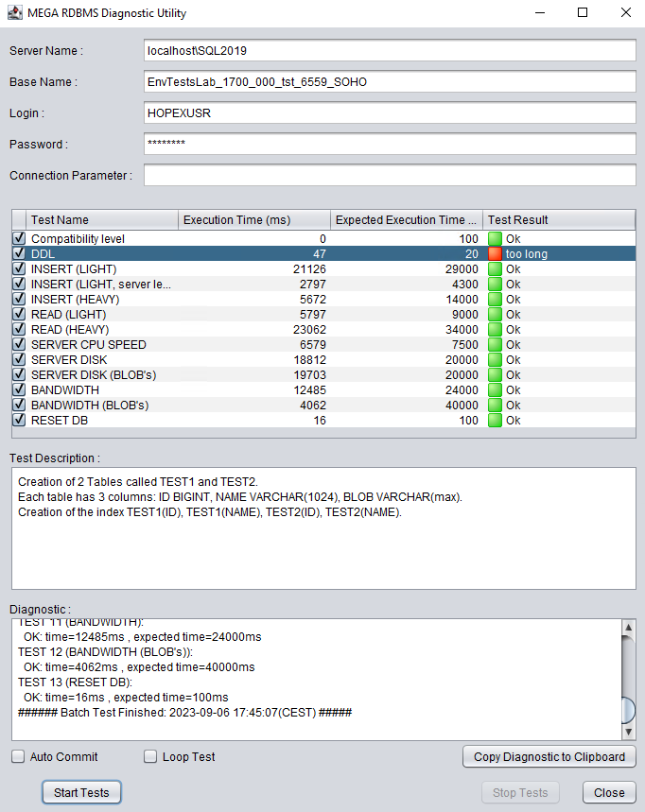
Task: Click green status indicator for SERVER DISK (BLOB's)
Action: 495,374
